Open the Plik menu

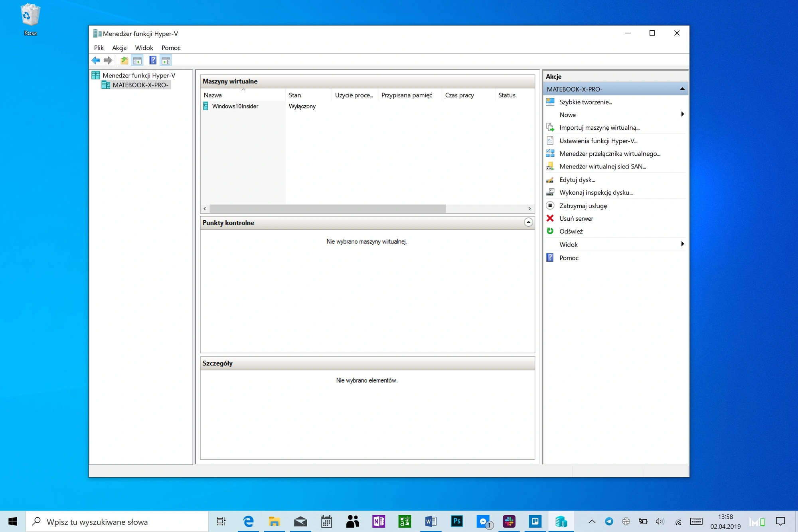99,47
